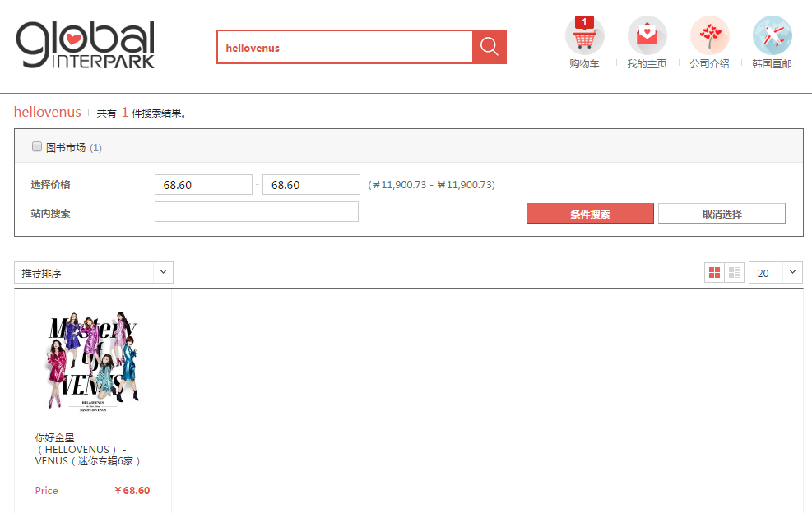Tick the 图书市场 checkbox

click(x=37, y=146)
